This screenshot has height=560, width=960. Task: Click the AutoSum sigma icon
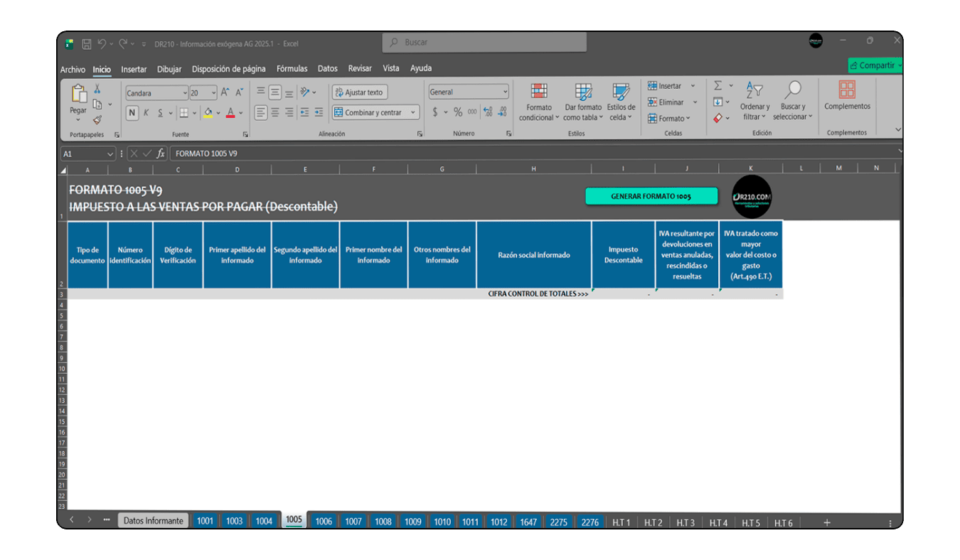[718, 86]
